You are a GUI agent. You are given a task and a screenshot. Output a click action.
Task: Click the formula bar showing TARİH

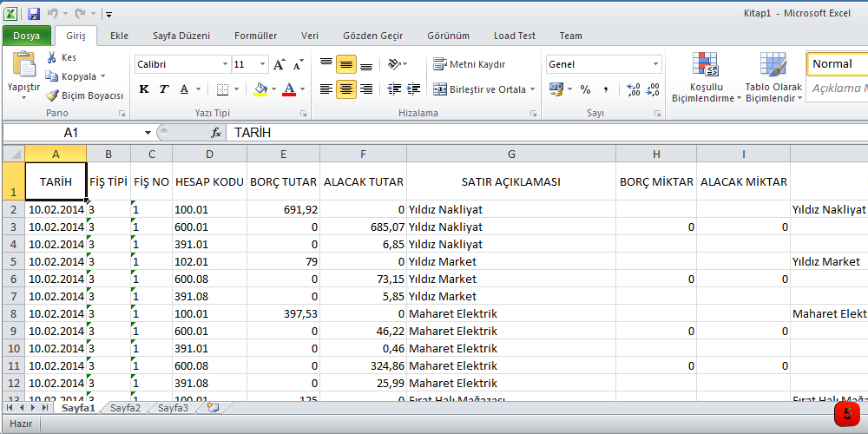coord(547,133)
